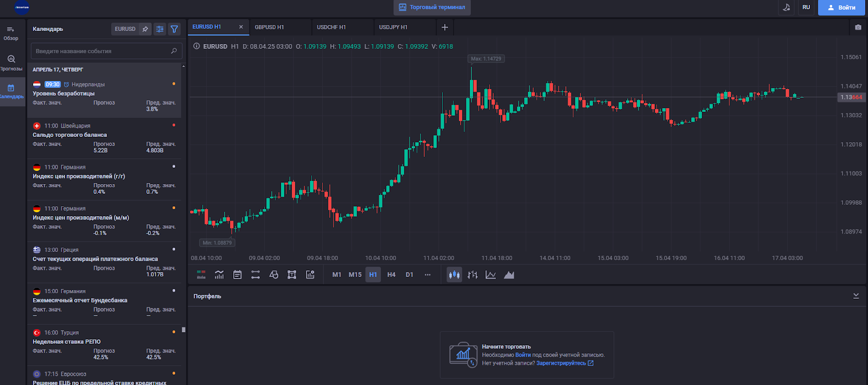This screenshot has width=868, height=385.
Task: Open the Сальдо торгового баланса event
Action: [104, 138]
